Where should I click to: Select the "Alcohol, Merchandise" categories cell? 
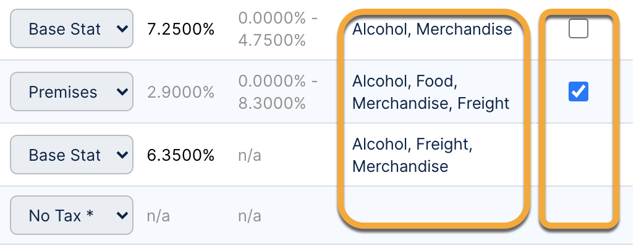[432, 29]
